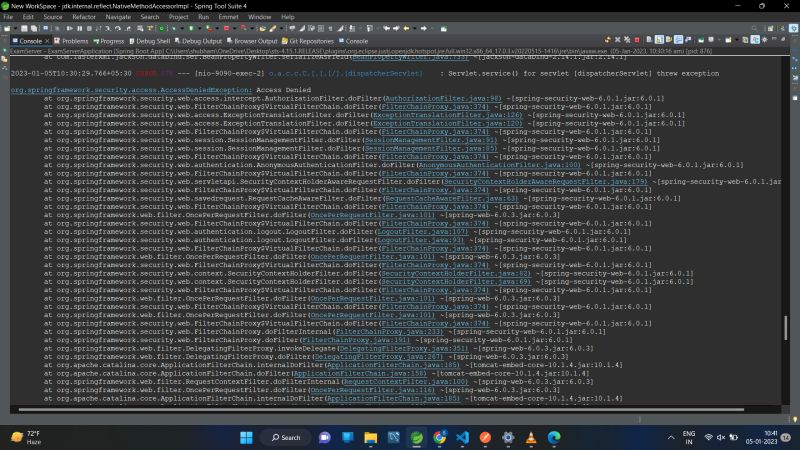
Task: Resume execution in the debug toolbar
Action: 70,29
